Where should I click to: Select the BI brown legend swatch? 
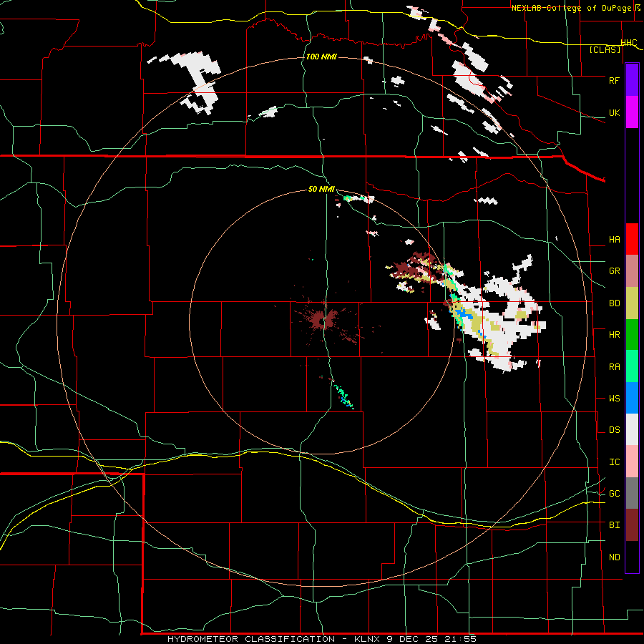pyautogui.click(x=632, y=525)
